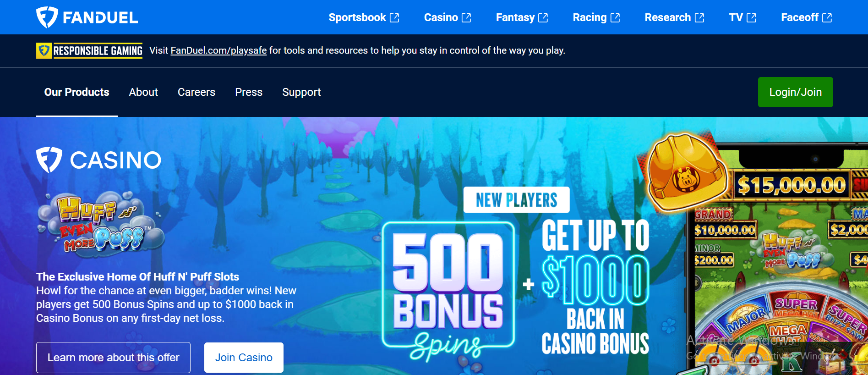Follow the FanDuel.com/playsafe link
Viewport: 868px width, 375px height.
point(218,50)
